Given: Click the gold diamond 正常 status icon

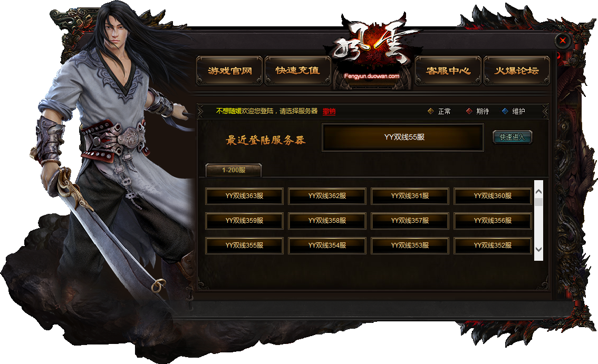Looking at the screenshot, I should pyautogui.click(x=431, y=111).
